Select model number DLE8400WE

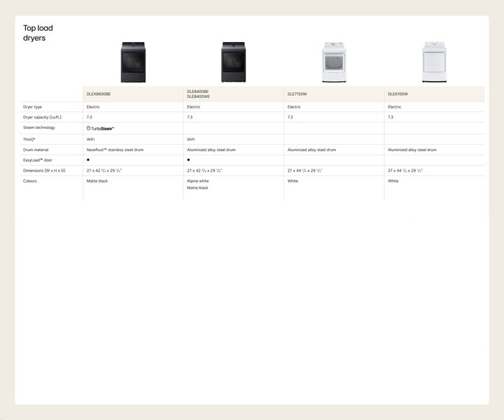pos(198,97)
